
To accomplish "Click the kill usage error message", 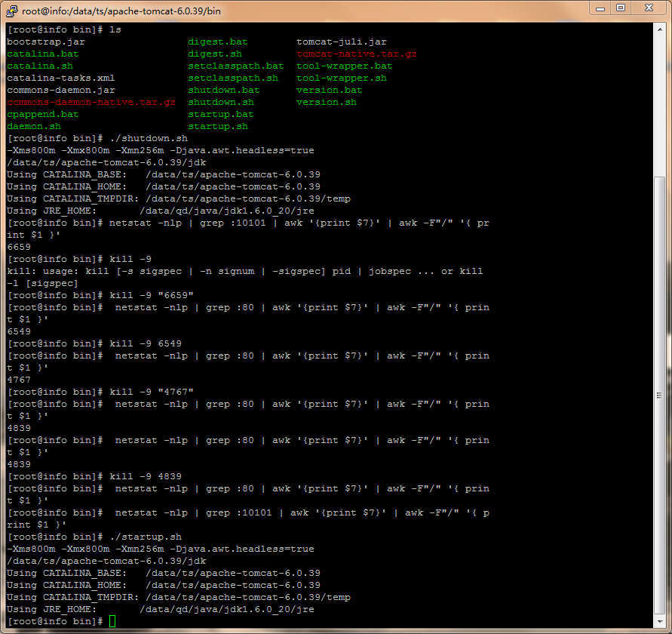I will point(245,277).
